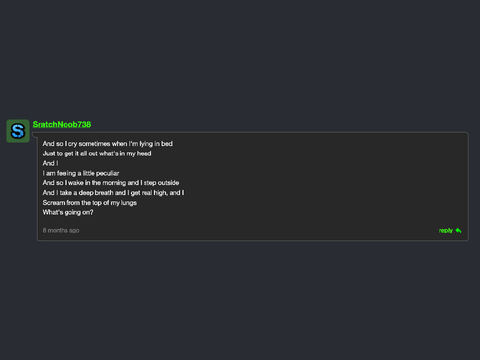Click the word peculiar in the comment
This screenshot has height=360, width=480.
(x=107, y=173)
